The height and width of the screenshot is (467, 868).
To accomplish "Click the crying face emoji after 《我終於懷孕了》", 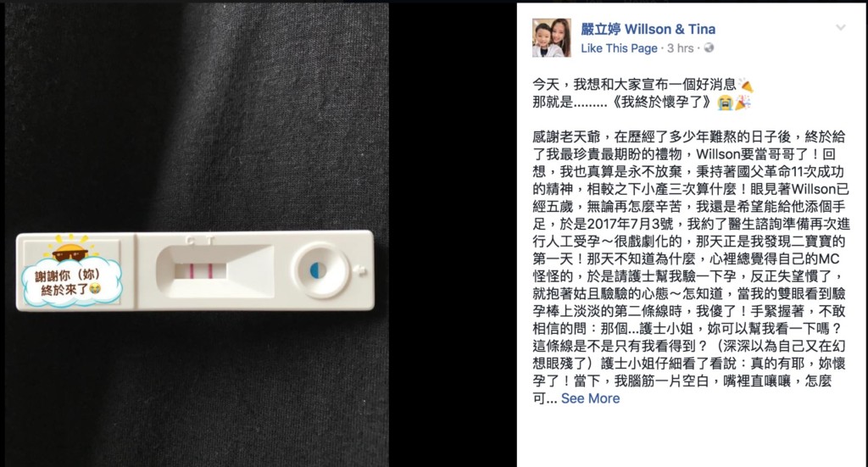I will [x=725, y=103].
